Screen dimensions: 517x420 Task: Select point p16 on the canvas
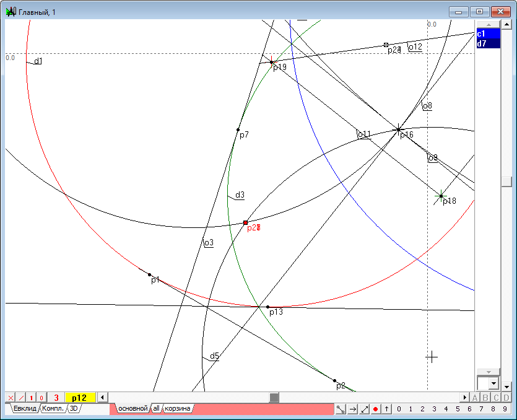(398, 129)
